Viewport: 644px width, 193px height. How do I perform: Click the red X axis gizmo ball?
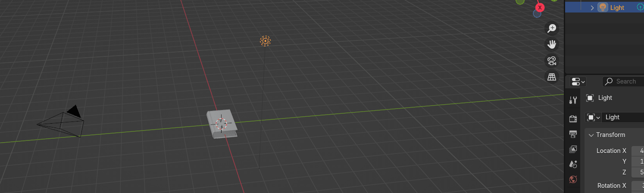pyautogui.click(x=540, y=7)
